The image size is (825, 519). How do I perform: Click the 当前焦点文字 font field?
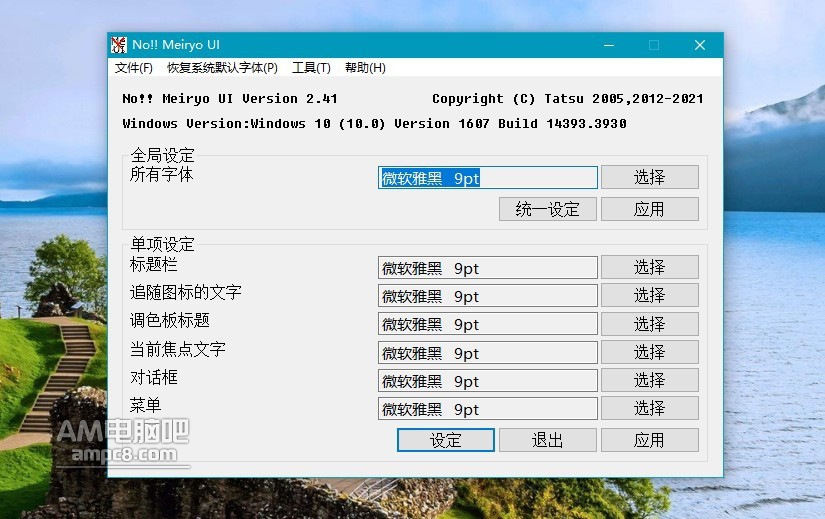click(488, 352)
